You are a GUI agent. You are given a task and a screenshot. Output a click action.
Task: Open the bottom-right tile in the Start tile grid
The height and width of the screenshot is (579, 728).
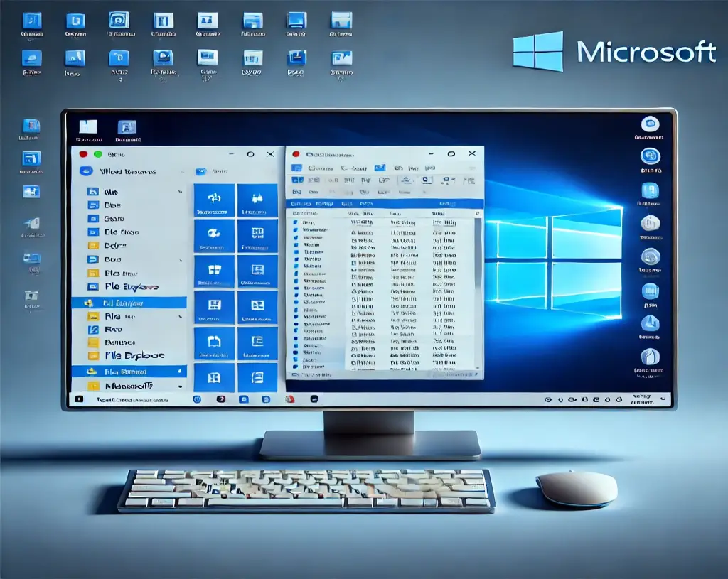pyautogui.click(x=257, y=377)
